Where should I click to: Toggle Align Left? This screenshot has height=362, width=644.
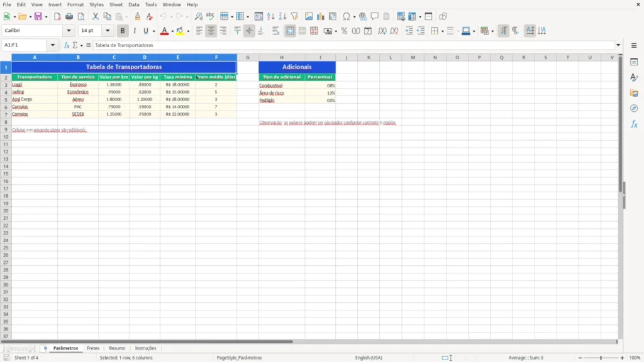click(x=199, y=31)
